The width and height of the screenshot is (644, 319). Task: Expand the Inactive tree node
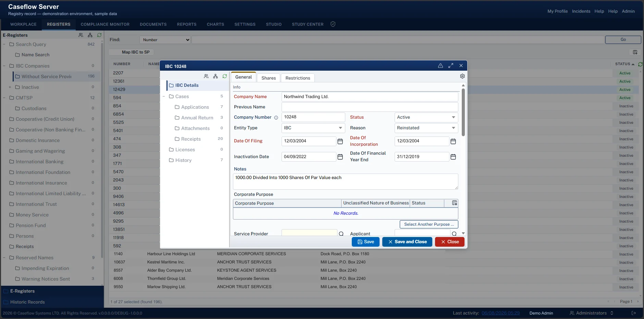pos(10,87)
